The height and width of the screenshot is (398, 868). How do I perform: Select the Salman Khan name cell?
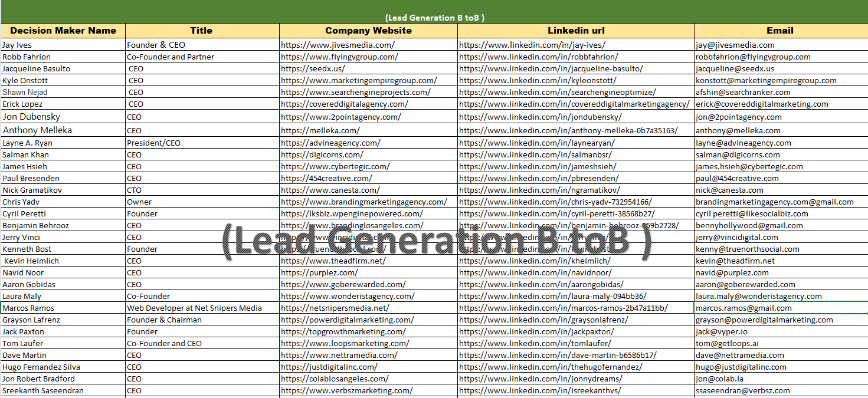63,154
